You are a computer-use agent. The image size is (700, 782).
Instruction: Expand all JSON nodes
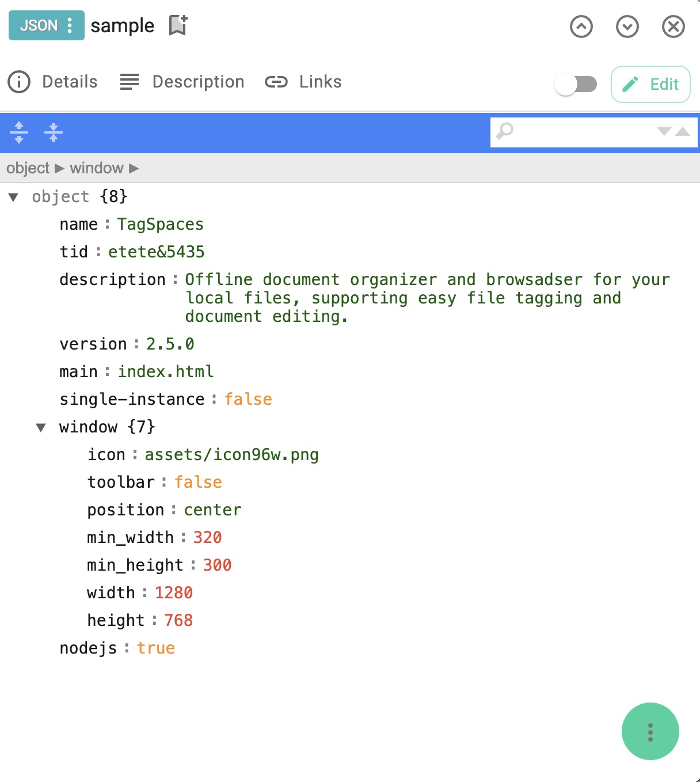(x=19, y=132)
